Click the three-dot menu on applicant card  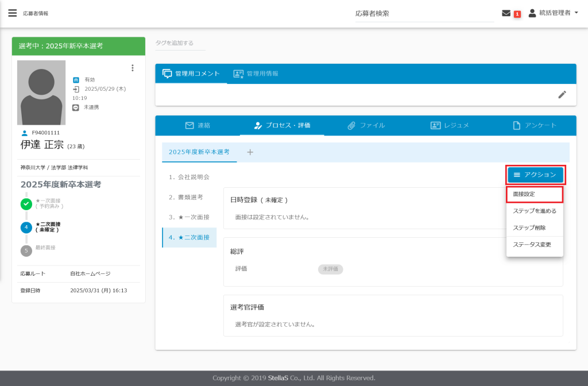133,68
